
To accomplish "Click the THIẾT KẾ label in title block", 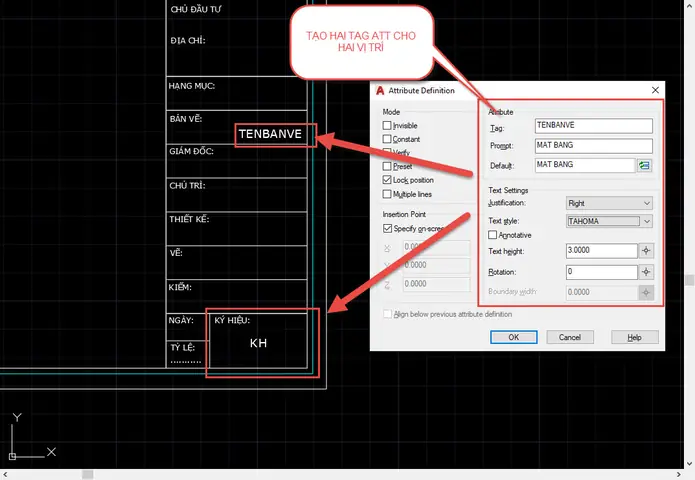I will click(189, 219).
